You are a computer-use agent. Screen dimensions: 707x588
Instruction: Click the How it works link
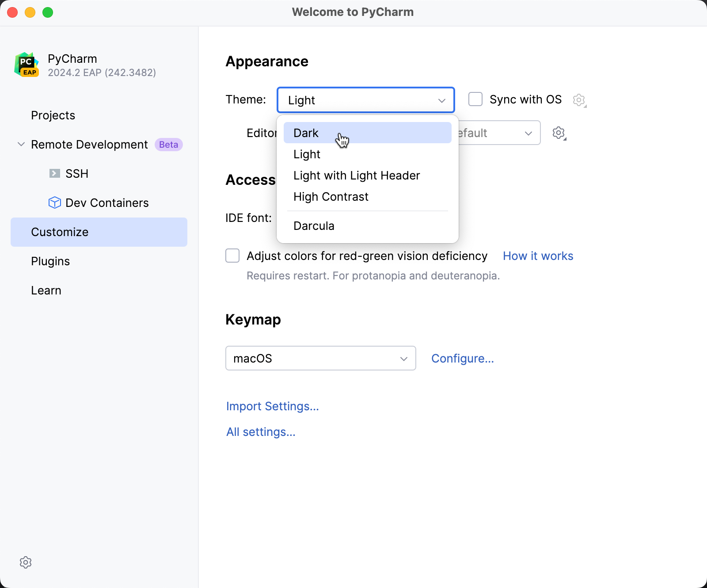[538, 256]
